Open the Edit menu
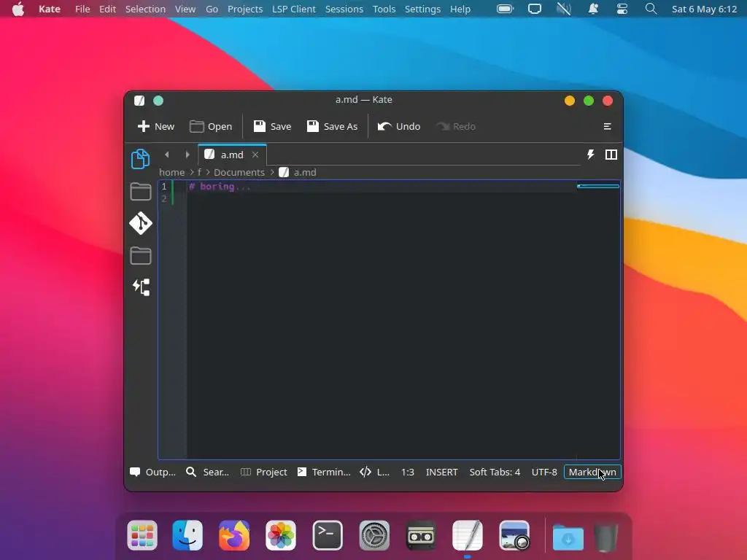 (107, 9)
